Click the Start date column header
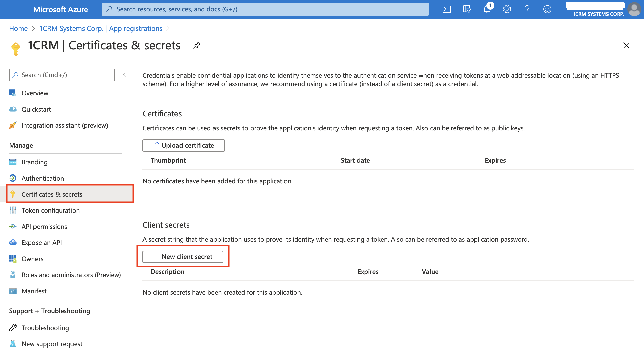The width and height of the screenshot is (644, 353). [355, 160]
